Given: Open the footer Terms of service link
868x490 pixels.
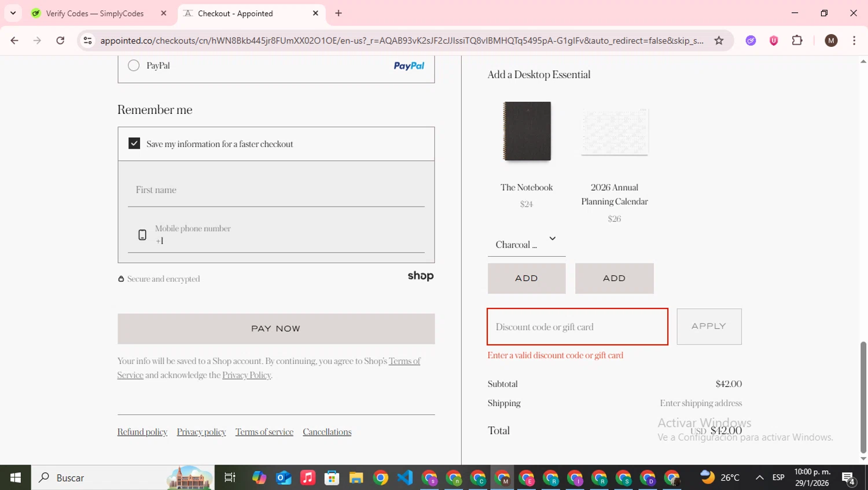Looking at the screenshot, I should tap(264, 432).
